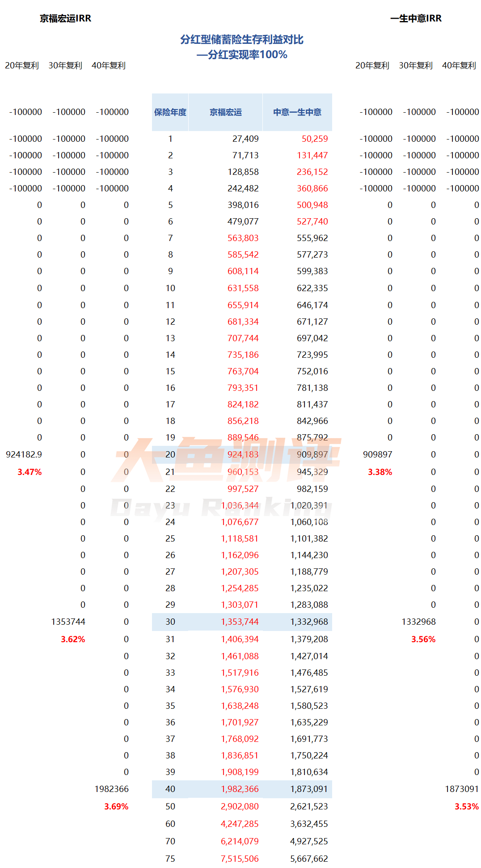481x868 pixels.
Task: Select cell value 128,858
Action: [243, 172]
